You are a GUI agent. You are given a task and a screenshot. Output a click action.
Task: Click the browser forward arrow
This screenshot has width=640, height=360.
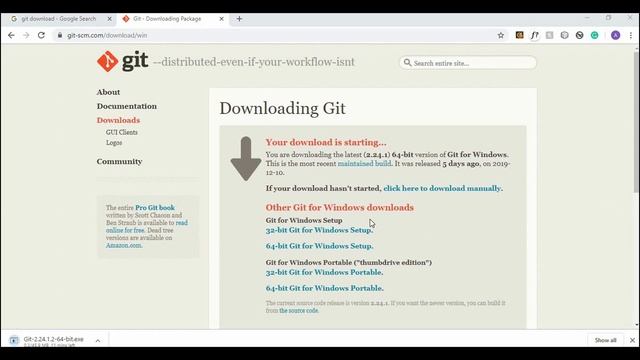(x=26, y=36)
